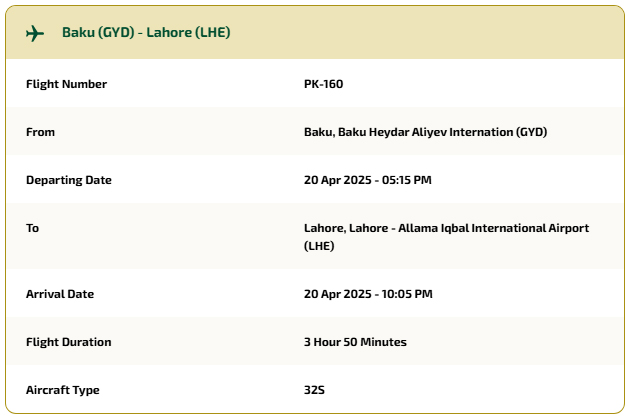Select the Baku (GYD) - Lahore (LHE) heading

tap(146, 32)
